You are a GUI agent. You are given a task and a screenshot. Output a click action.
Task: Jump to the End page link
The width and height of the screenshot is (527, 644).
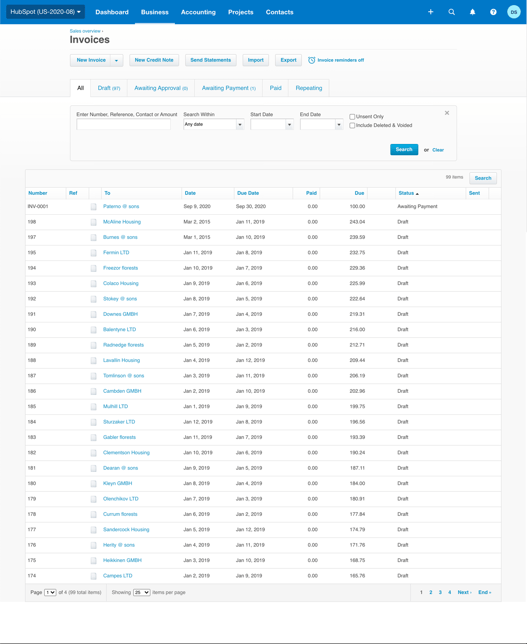pos(484,592)
